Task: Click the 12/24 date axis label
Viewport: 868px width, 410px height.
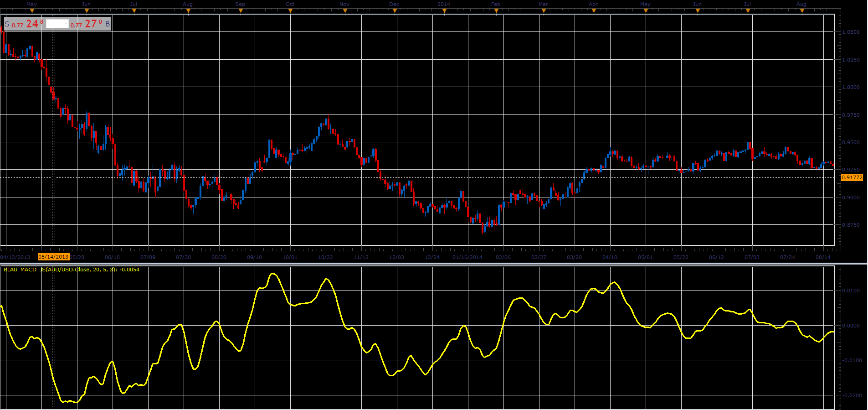Action: tap(432, 257)
